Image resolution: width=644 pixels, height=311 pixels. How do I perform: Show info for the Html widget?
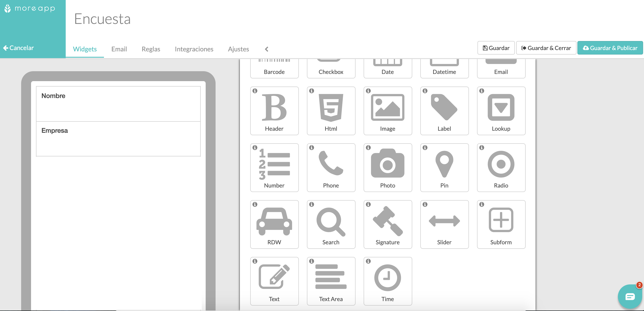[x=311, y=91]
